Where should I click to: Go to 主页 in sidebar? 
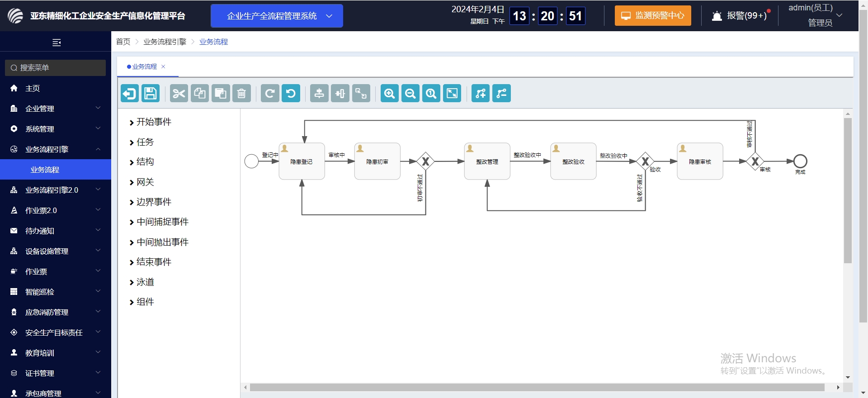tap(56, 88)
